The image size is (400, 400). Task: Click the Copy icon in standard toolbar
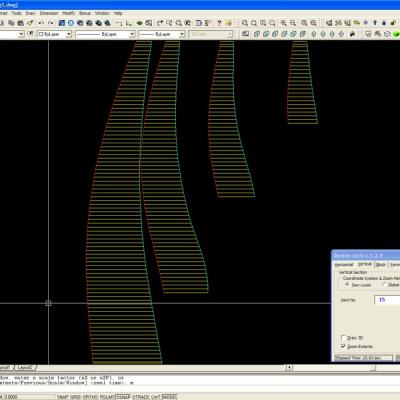pos(11,23)
